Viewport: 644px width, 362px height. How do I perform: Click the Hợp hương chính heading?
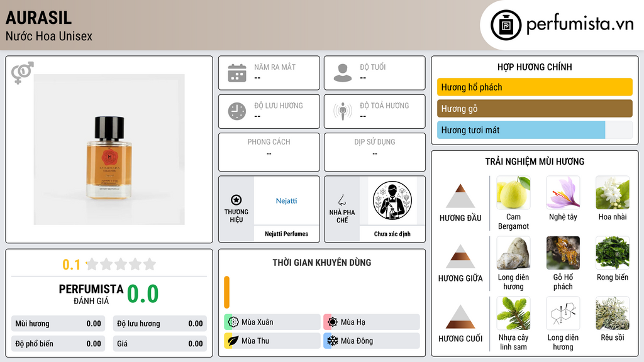tap(535, 67)
